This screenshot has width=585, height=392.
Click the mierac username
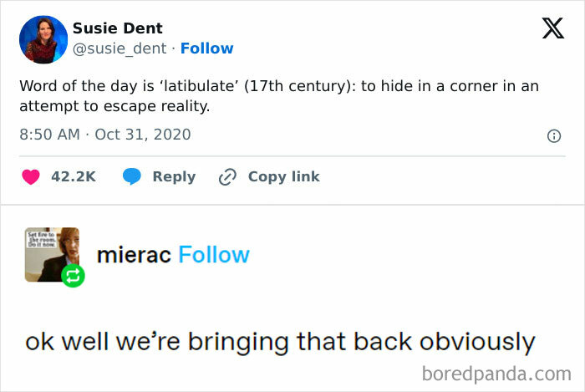135,254
